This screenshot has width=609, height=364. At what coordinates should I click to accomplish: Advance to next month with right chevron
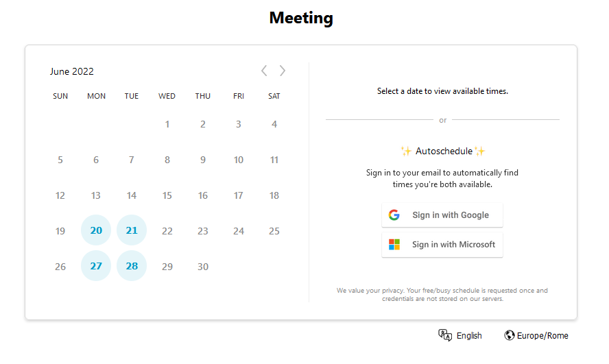click(x=283, y=71)
